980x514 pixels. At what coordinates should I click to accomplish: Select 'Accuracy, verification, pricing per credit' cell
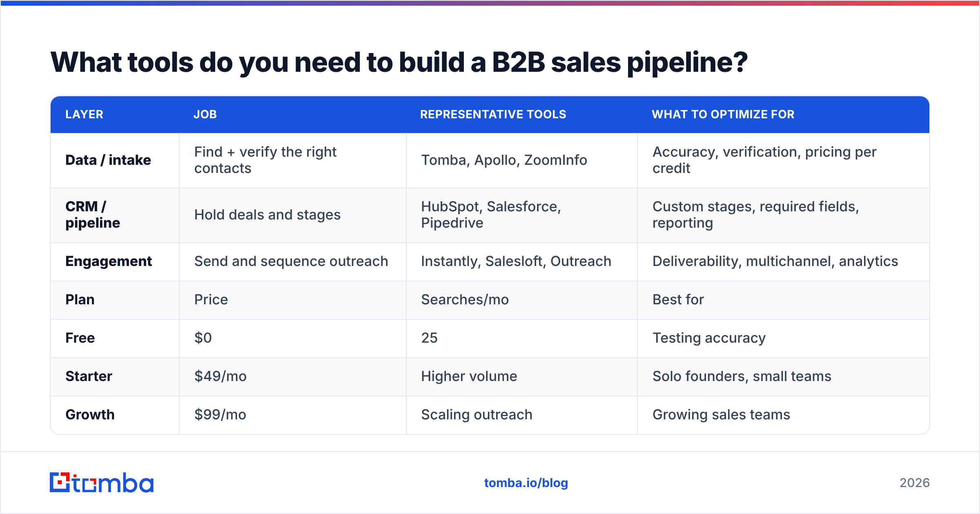pyautogui.click(x=784, y=160)
